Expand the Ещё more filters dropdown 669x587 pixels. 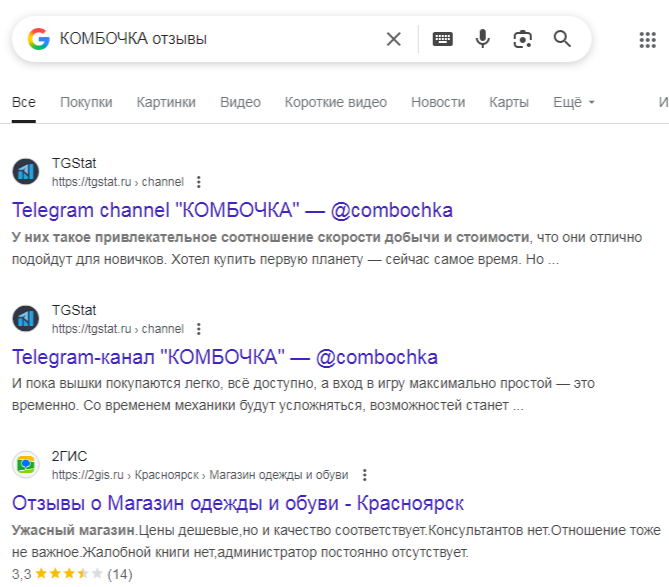click(574, 102)
